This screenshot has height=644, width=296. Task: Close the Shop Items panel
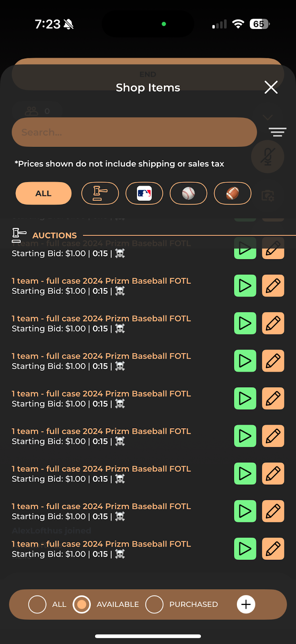pos(271,87)
